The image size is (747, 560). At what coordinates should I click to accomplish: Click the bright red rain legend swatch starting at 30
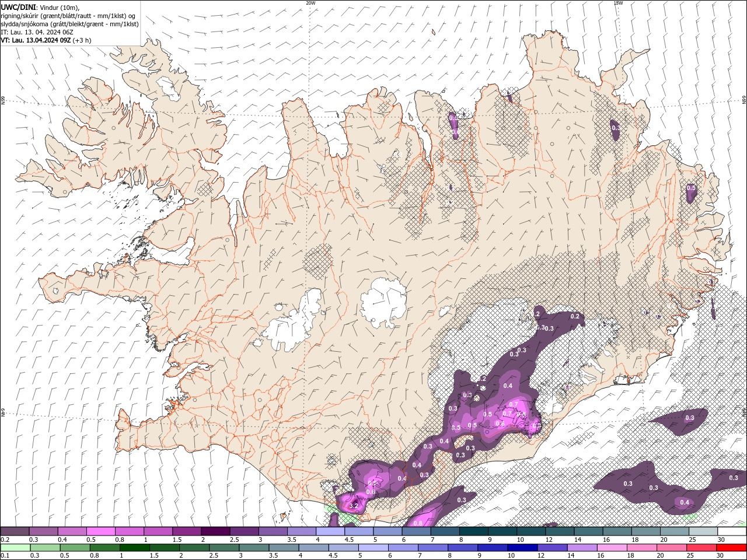[732, 548]
